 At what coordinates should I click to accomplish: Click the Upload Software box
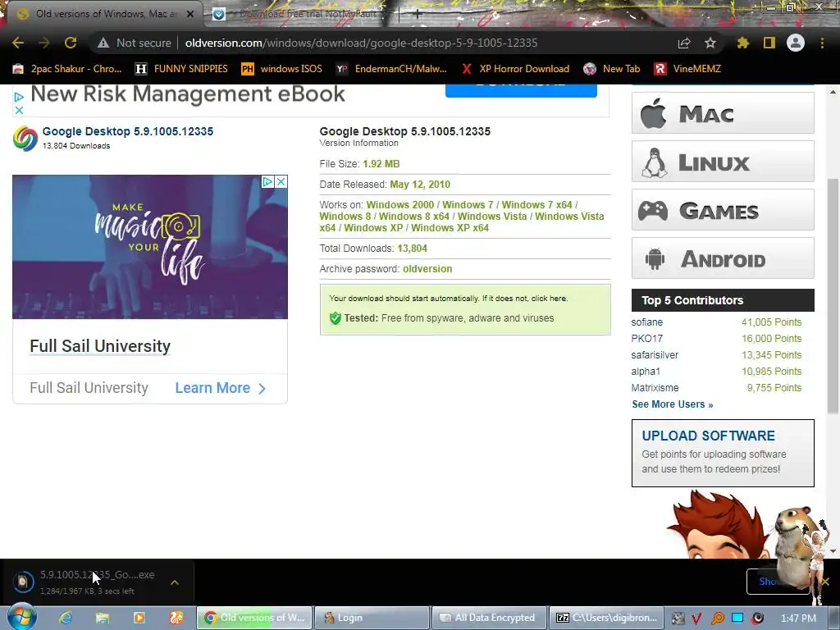click(x=723, y=453)
